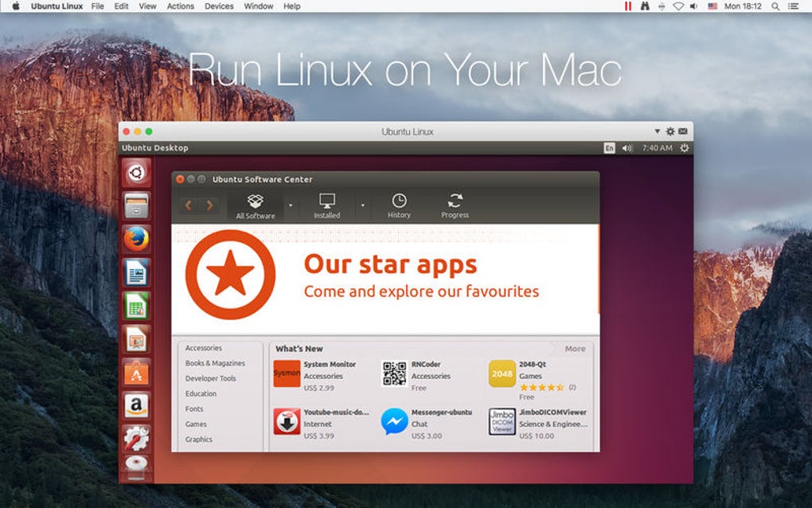
Task: Open the Ubuntu Dash home launcher icon
Action: pyautogui.click(x=136, y=173)
